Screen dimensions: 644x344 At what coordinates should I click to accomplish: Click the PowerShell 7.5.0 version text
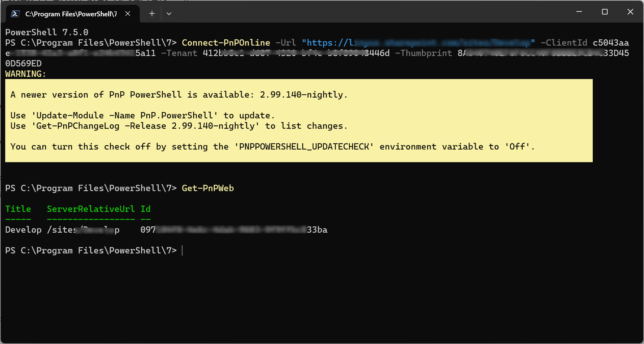tap(47, 32)
